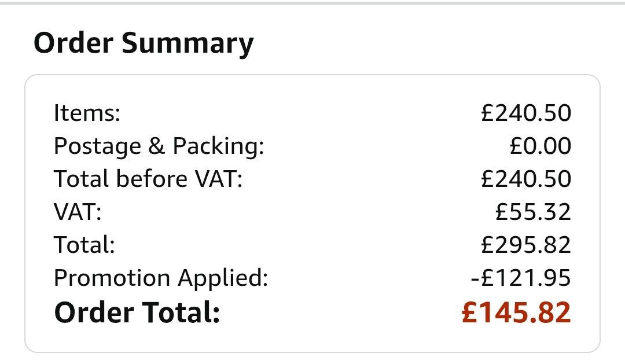Click the Order Summary heading
The image size is (625, 364).
coord(144,44)
